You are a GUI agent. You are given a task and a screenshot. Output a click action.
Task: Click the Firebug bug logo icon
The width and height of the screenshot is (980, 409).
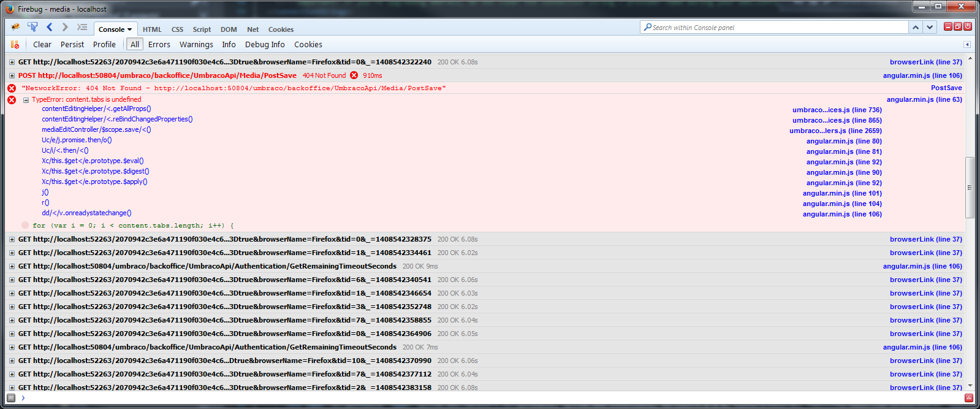[15, 28]
